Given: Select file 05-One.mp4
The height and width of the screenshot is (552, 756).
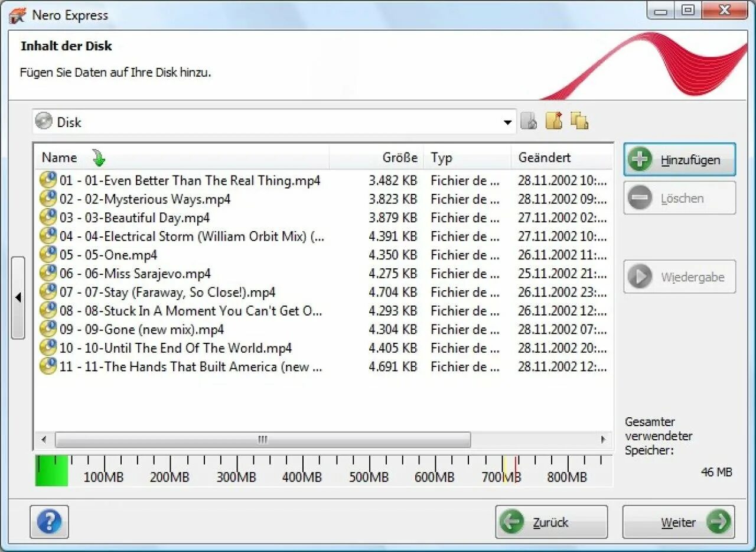Looking at the screenshot, I should (108, 255).
